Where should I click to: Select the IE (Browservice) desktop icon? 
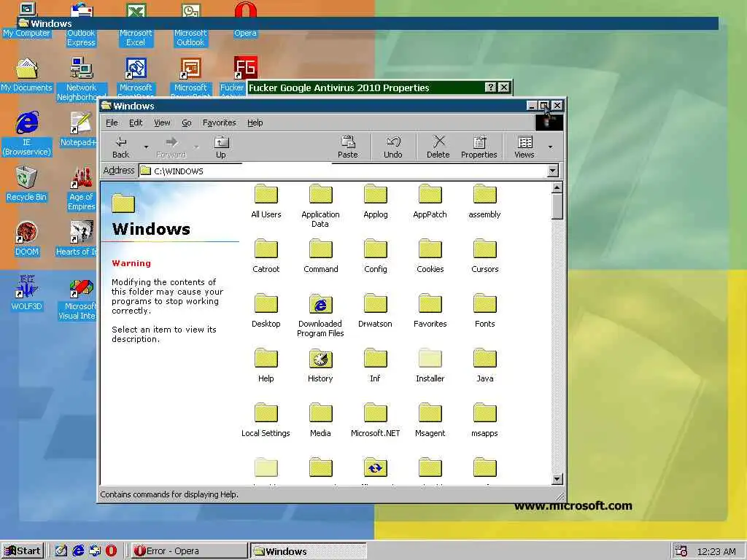pyautogui.click(x=27, y=133)
